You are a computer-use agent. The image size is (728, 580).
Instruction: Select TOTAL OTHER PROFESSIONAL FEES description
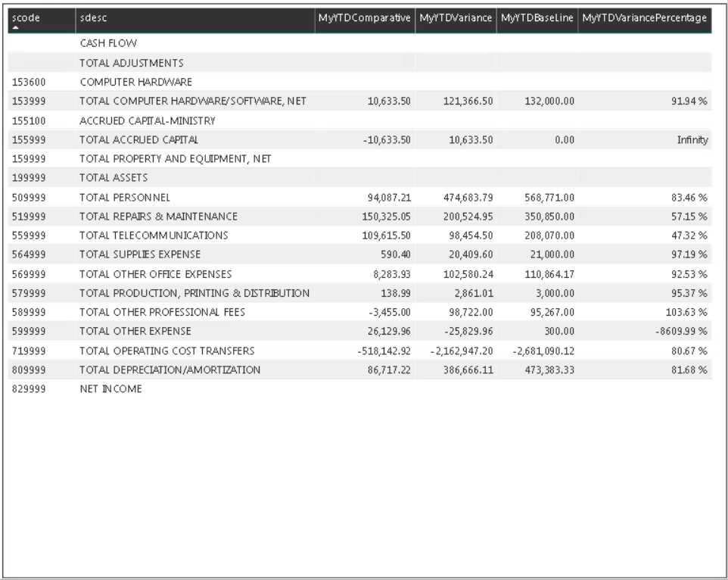(162, 312)
